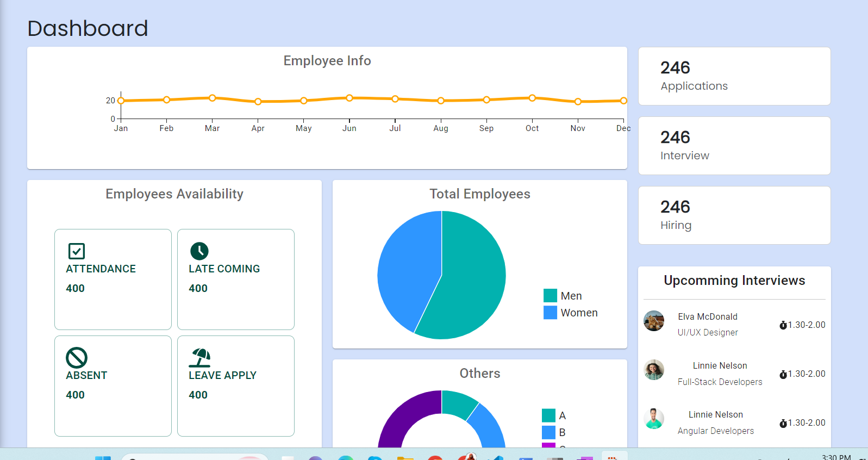The image size is (868, 460).
Task: Click the Sep label on the chart axis
Action: [486, 128]
